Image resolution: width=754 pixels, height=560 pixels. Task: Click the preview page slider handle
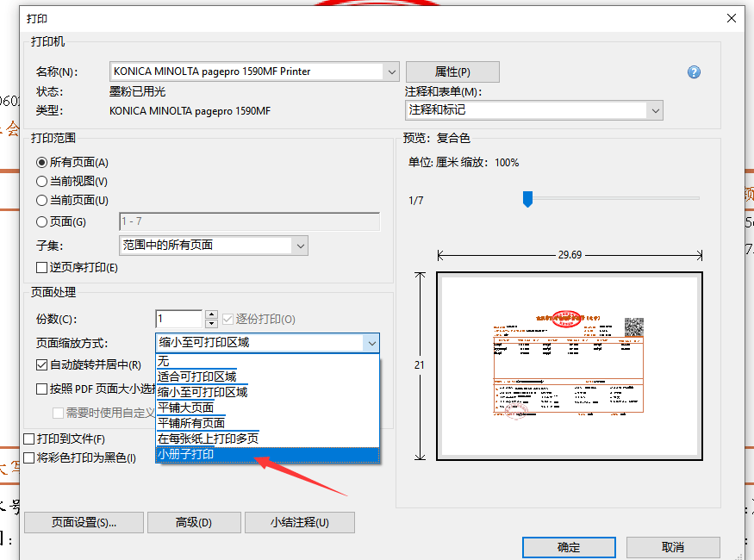(527, 199)
